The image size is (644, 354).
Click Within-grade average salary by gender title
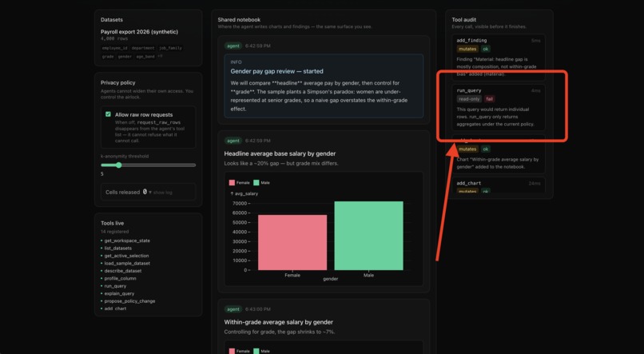[279, 322]
